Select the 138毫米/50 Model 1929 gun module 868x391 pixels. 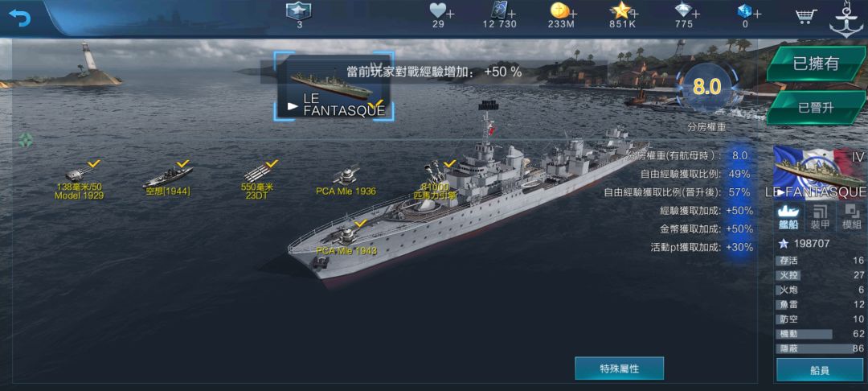pyautogui.click(x=79, y=180)
